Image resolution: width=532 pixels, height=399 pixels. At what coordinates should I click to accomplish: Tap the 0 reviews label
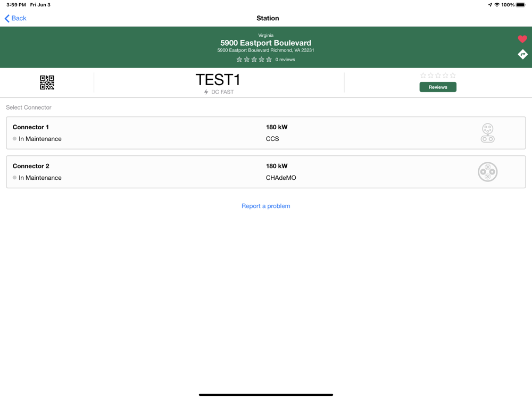(285, 60)
